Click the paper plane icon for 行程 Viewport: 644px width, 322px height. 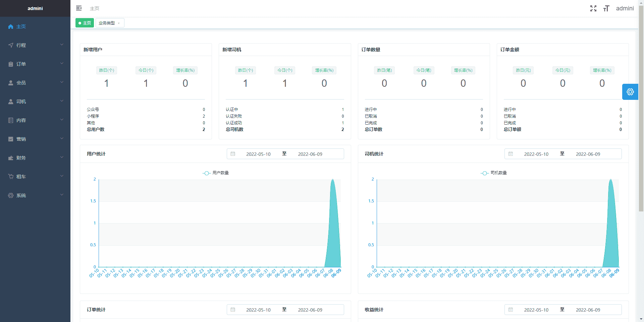pyautogui.click(x=11, y=45)
